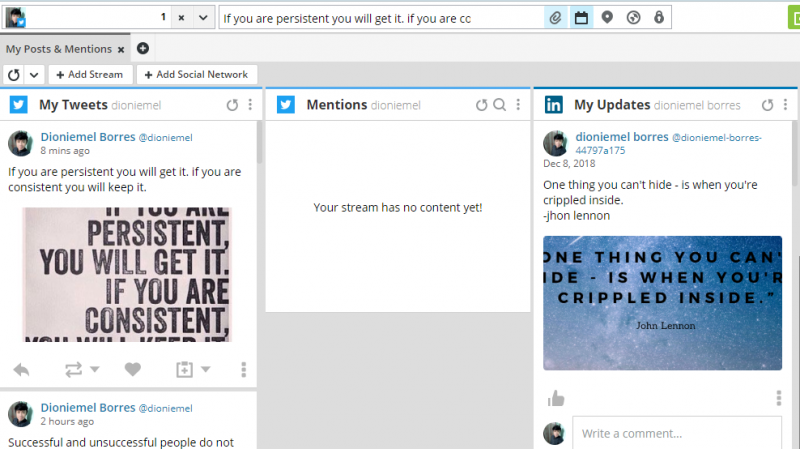The width and height of the screenshot is (800, 449).
Task: Click the '2 hours ago' timestamp
Action: point(67,422)
